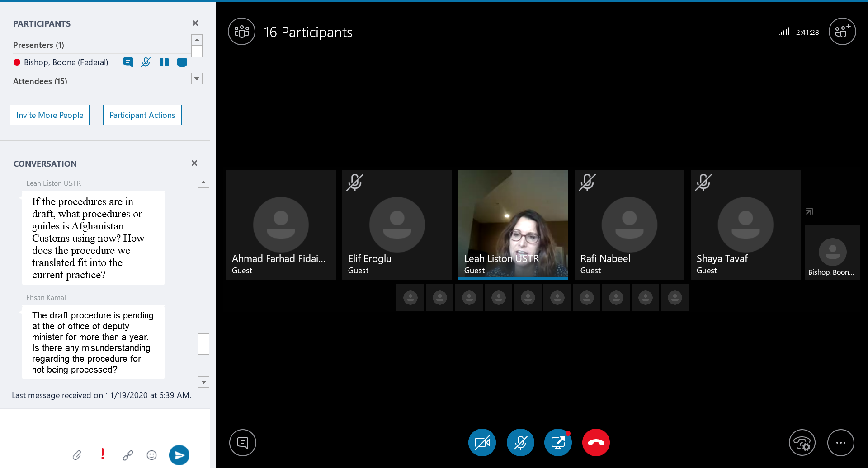The width and height of the screenshot is (868, 468).
Task: Toggle the conversation pane icon at bottom left
Action: pyautogui.click(x=243, y=443)
